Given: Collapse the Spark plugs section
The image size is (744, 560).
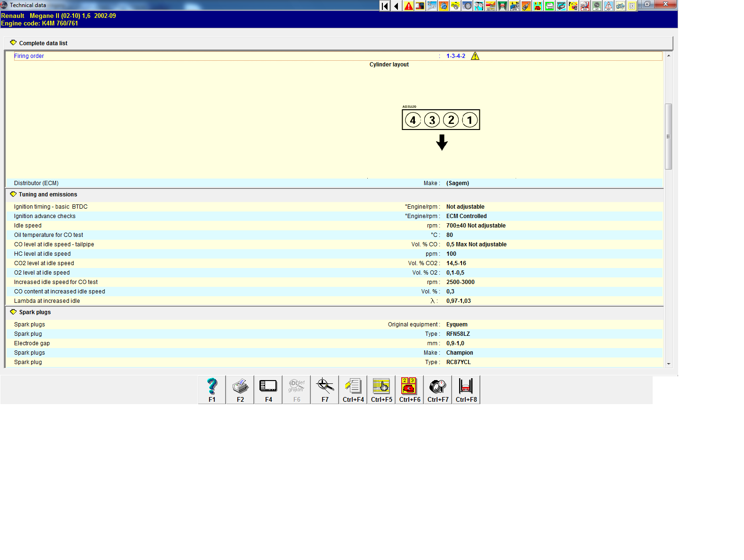Looking at the screenshot, I should pos(13,312).
